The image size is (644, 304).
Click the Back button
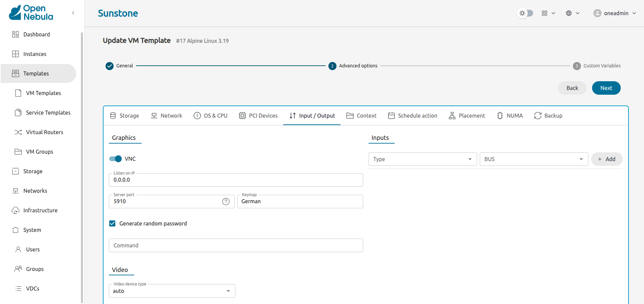pyautogui.click(x=572, y=88)
